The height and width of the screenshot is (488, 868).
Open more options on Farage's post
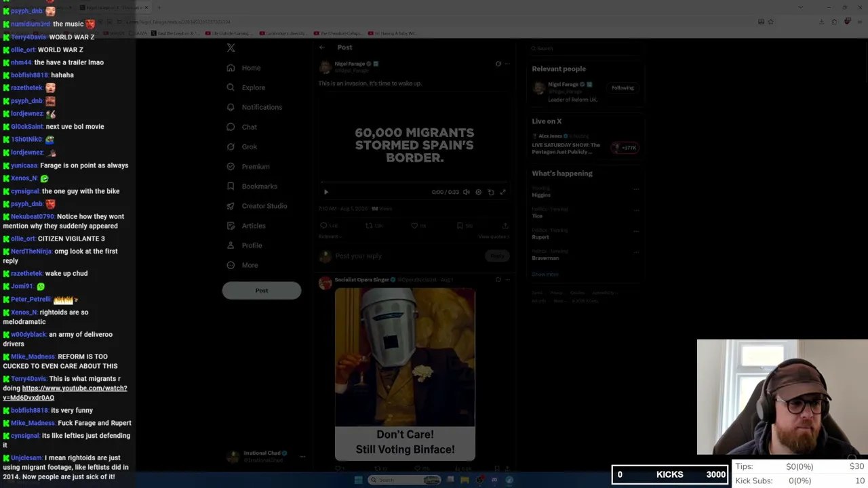507,64
